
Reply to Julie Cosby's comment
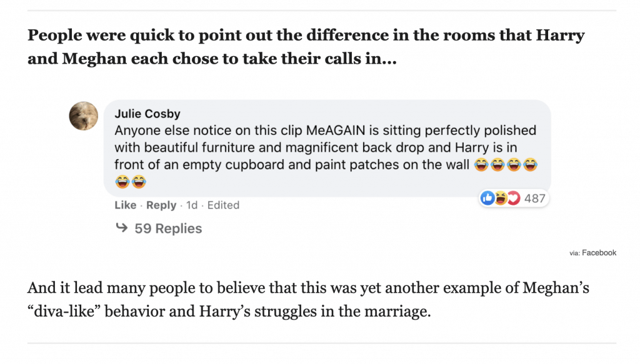click(161, 205)
